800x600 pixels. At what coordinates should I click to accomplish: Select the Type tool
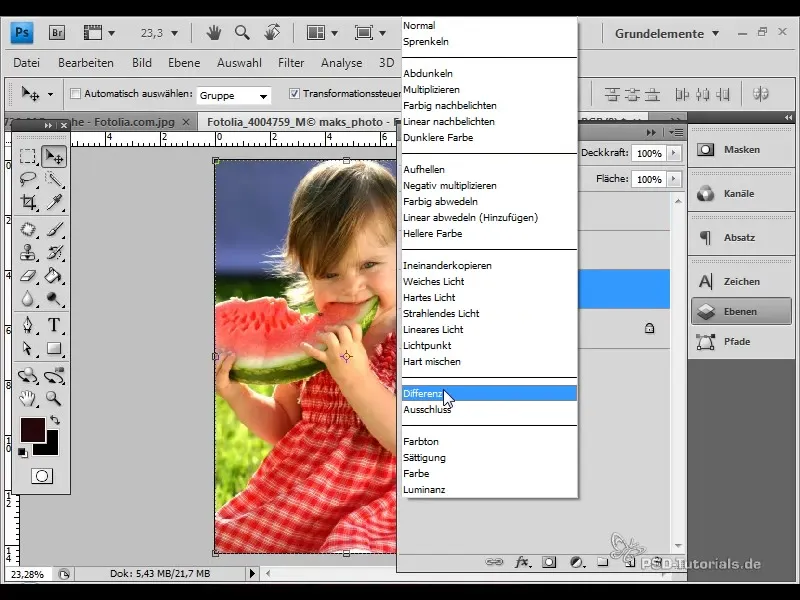(x=54, y=325)
